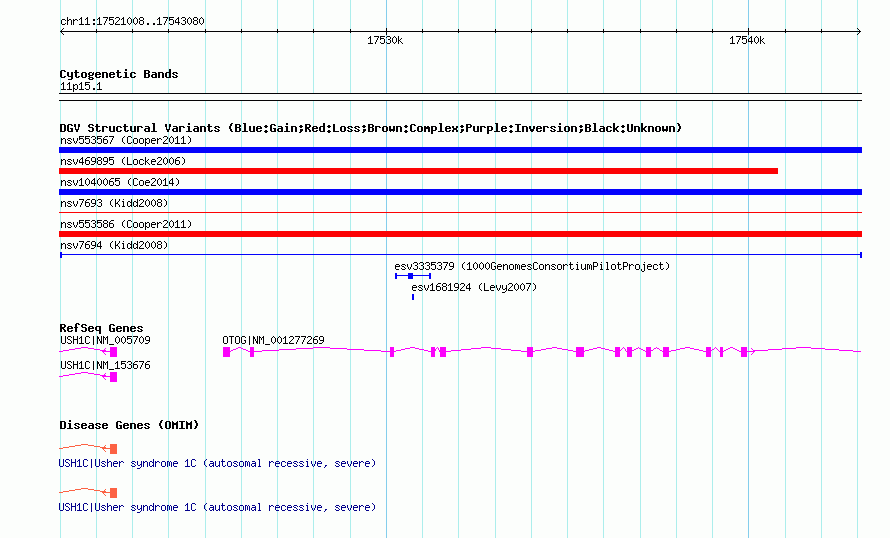Click the ruler's right arrow end
890x538 pixels.
pyautogui.click(x=859, y=32)
